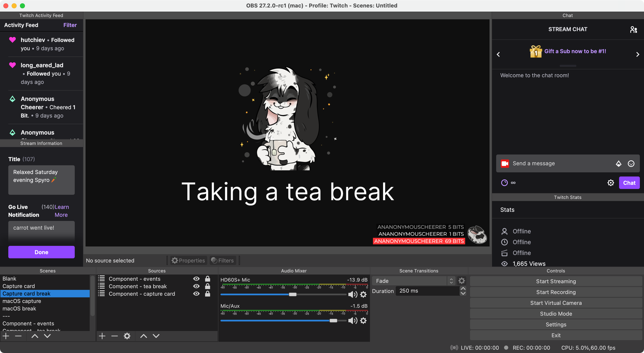Click the Bits cheer icon in chat input

618,163
